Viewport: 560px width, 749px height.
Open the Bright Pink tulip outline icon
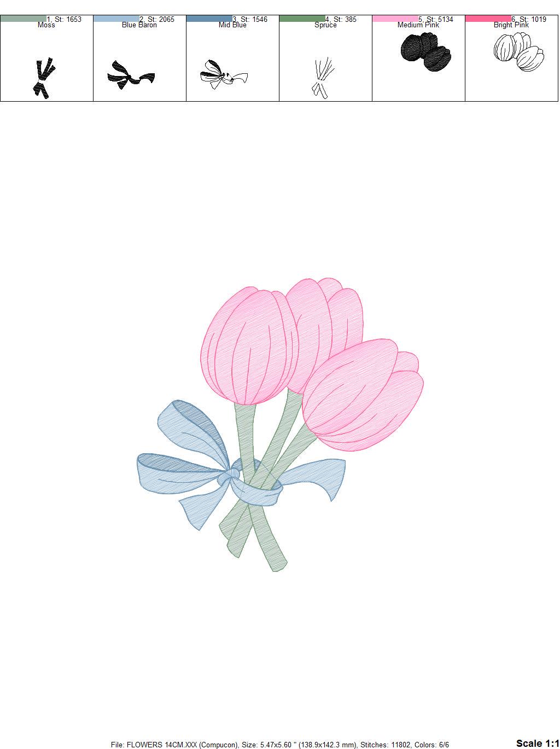tap(519, 52)
